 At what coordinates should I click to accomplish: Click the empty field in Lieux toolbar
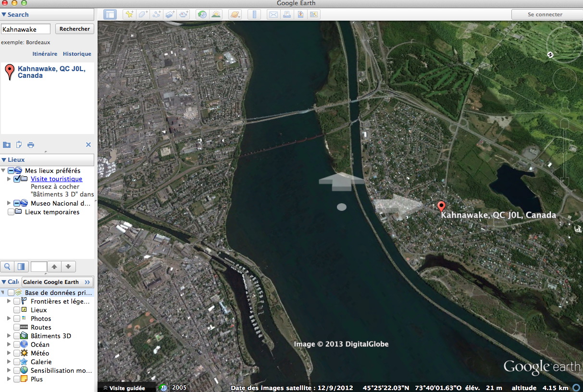click(39, 266)
